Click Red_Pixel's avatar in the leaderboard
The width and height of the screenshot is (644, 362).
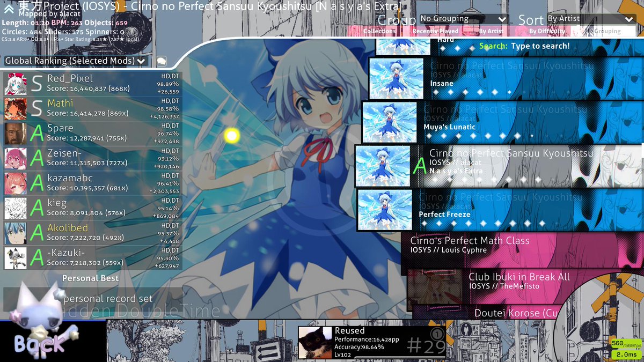click(16, 84)
